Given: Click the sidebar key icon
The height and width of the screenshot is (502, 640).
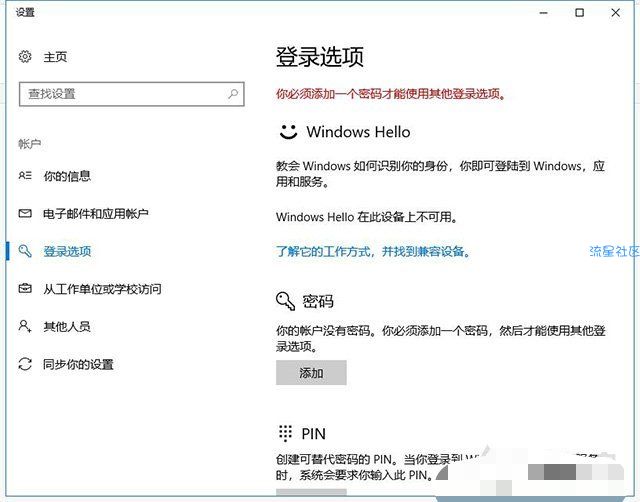Looking at the screenshot, I should click(25, 251).
